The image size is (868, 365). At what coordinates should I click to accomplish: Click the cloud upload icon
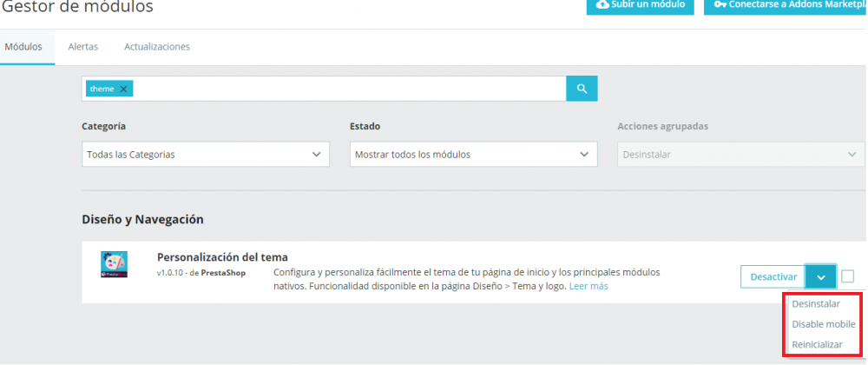click(x=602, y=4)
